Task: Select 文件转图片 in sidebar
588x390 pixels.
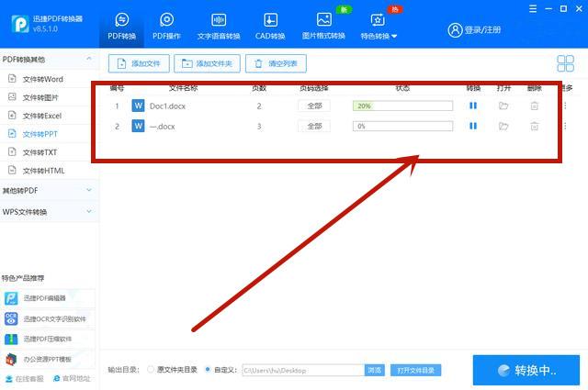Action: (x=40, y=97)
